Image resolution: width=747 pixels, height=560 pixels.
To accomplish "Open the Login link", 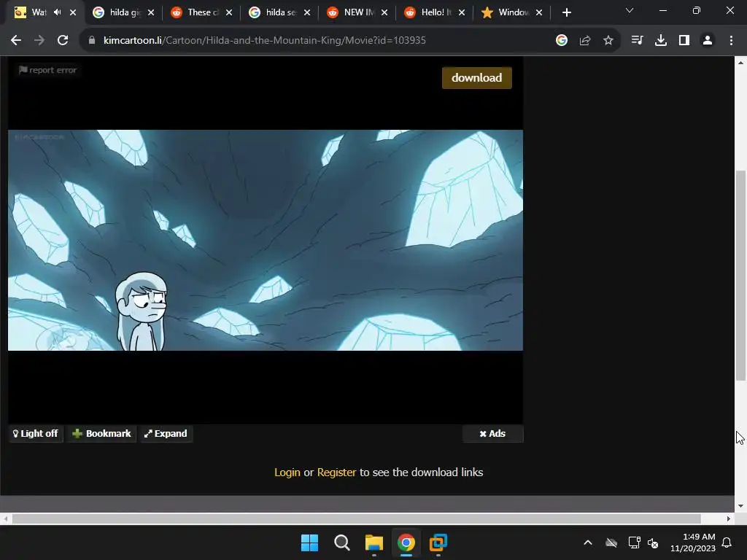I will tap(287, 472).
